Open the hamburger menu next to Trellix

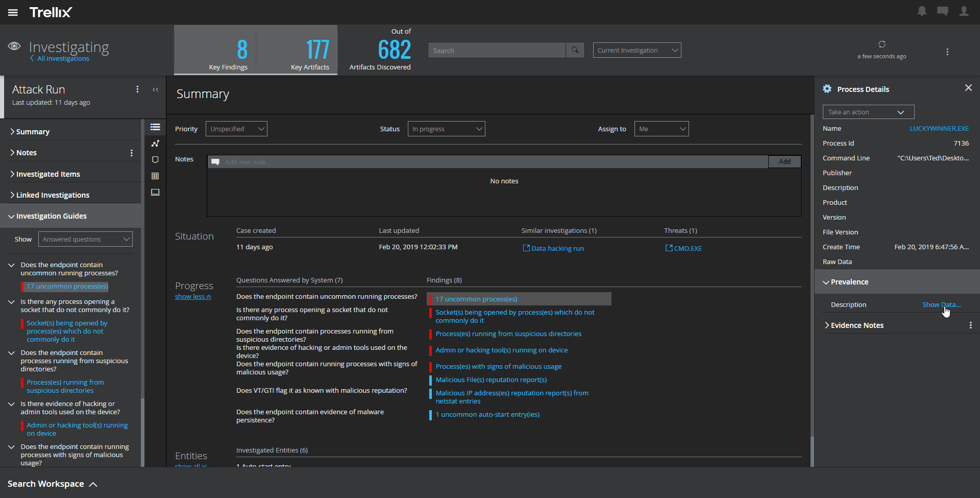point(13,12)
